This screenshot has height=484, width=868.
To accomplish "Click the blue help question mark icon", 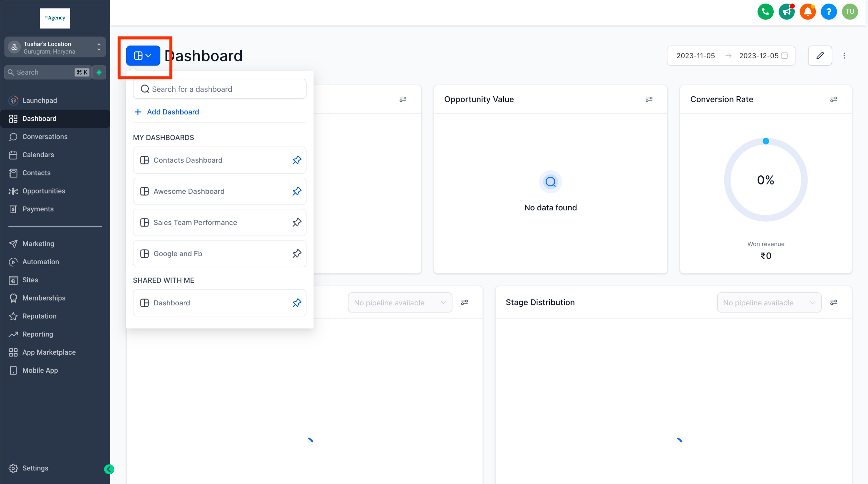I will [828, 12].
